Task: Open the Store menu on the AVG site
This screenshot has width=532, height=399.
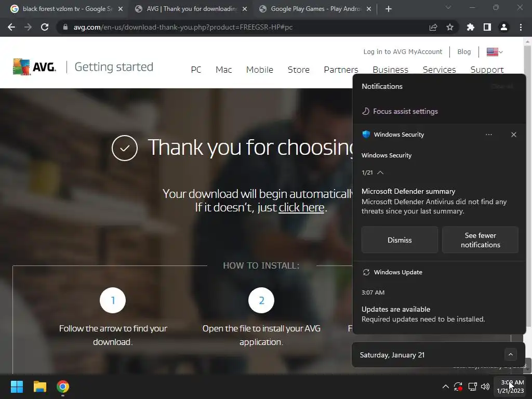Action: [299, 70]
